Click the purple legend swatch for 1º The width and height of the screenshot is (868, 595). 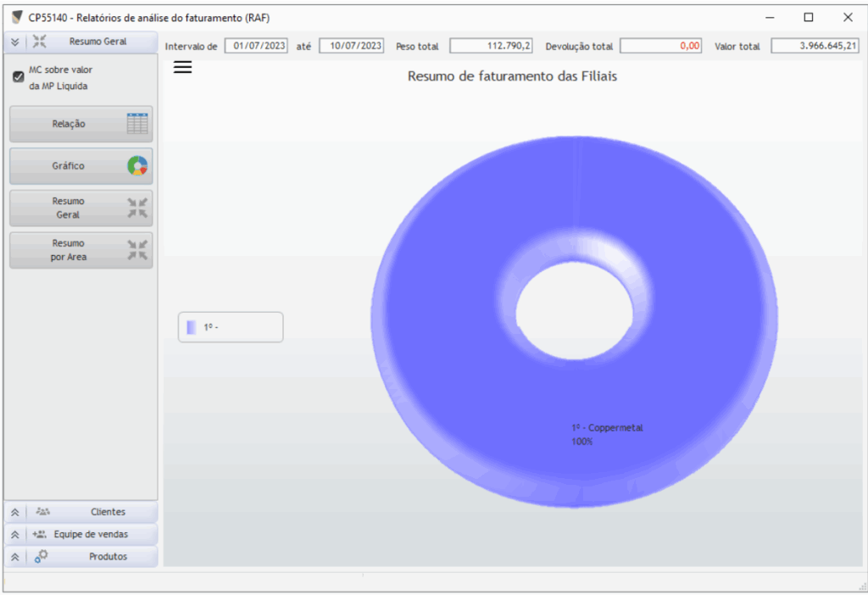[192, 327]
